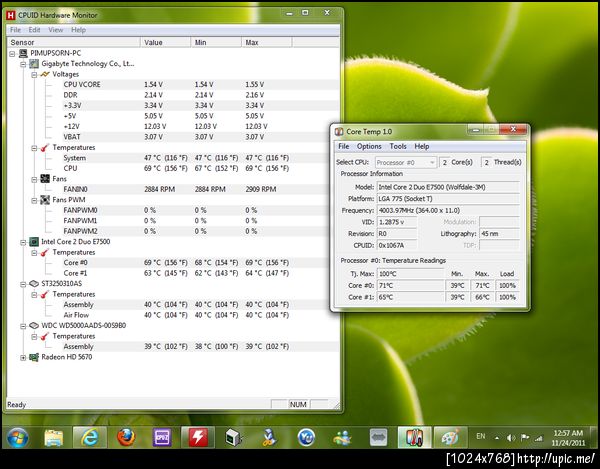Collapse the Voltages group
The width and height of the screenshot is (600, 469).
(x=34, y=75)
